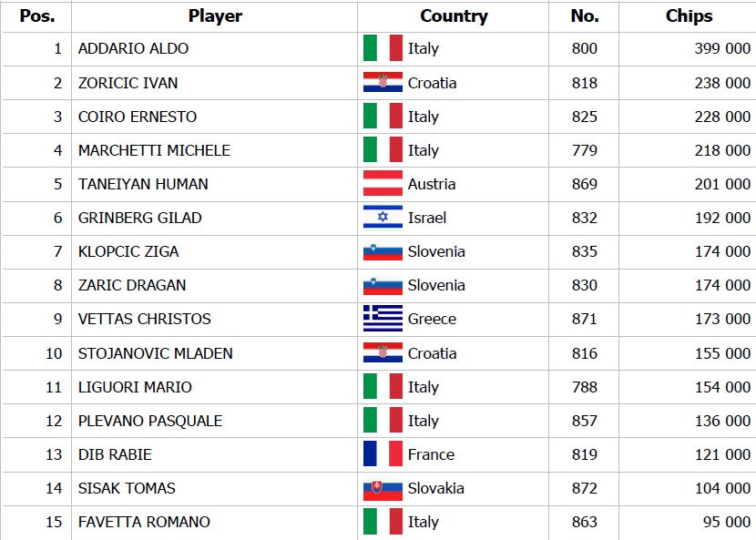Select player name MARCHETTI MICHELE
Image resolution: width=756 pixels, height=540 pixels.
154,150
